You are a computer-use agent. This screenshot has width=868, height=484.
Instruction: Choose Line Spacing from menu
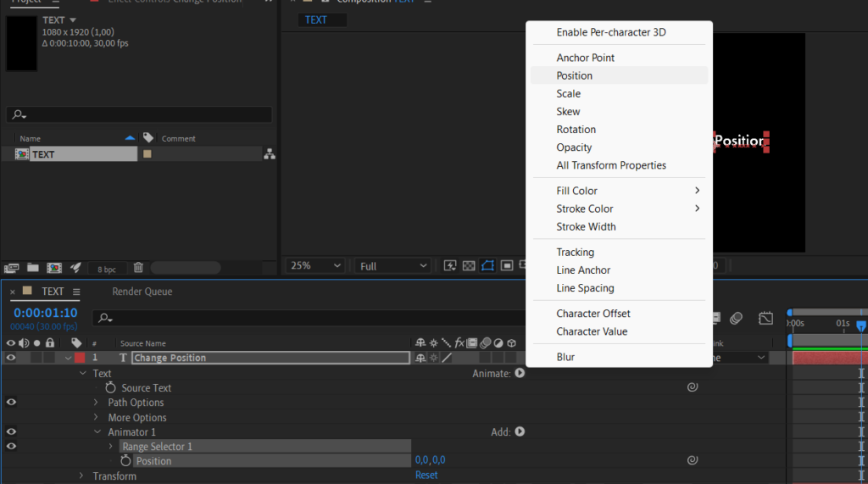(585, 288)
